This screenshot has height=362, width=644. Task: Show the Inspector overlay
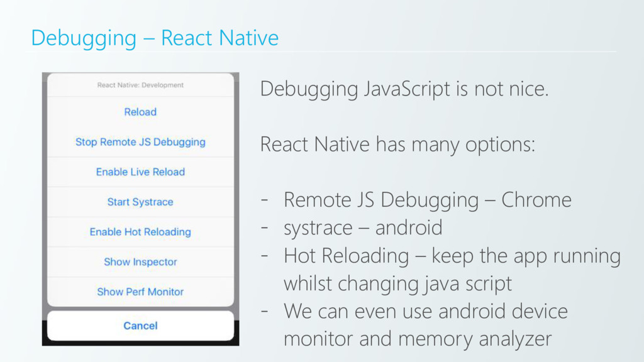tap(140, 262)
